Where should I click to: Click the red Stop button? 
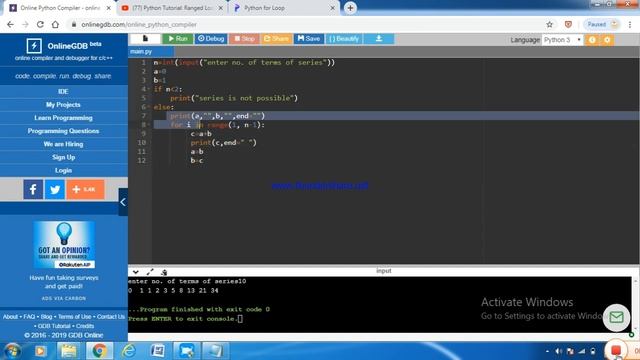pyautogui.click(x=244, y=39)
